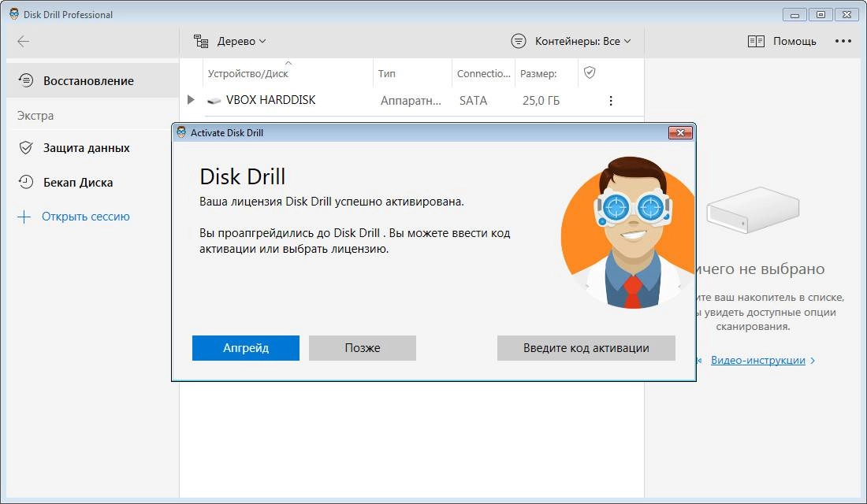This screenshot has width=867, height=504.
Task: Click the clock icon beside Бекап Диска
Action: coord(25,182)
